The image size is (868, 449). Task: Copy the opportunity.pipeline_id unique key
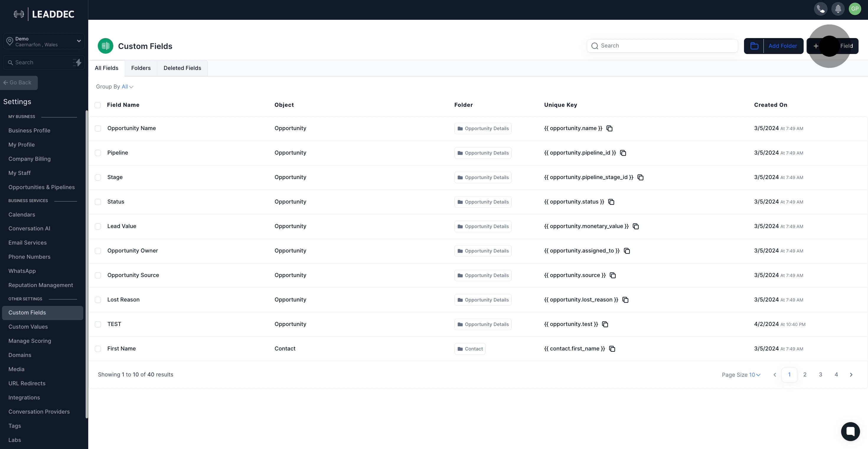(623, 153)
